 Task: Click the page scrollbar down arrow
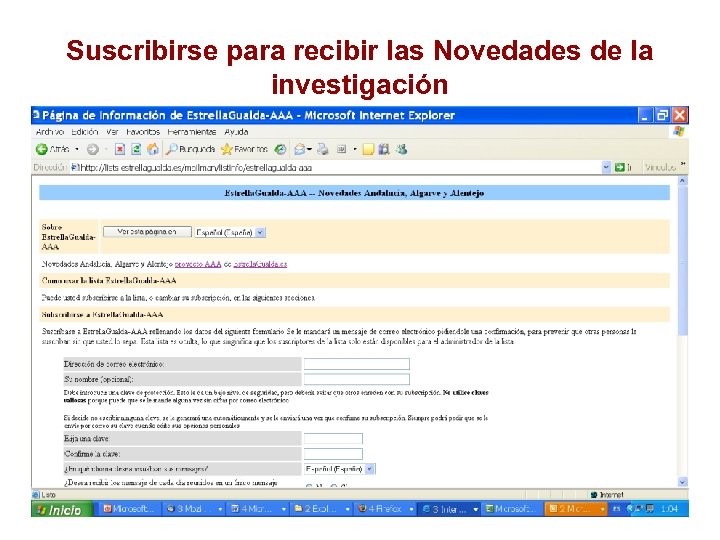click(682, 482)
